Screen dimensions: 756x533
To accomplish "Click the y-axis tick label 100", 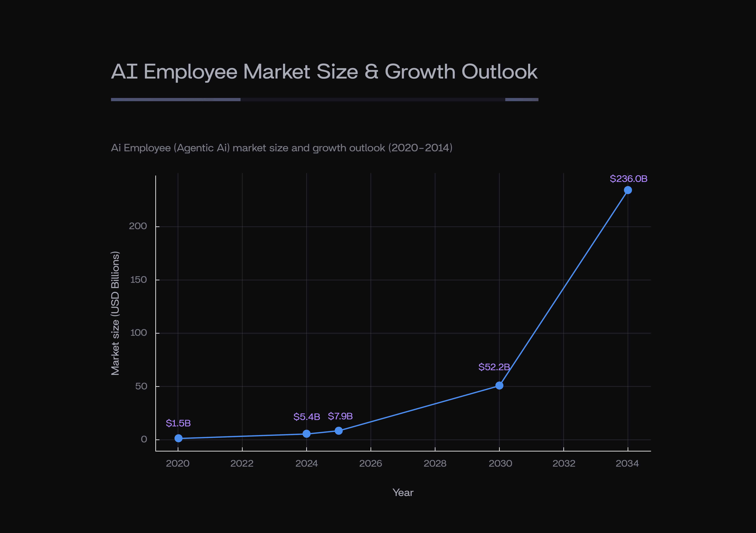I will click(139, 333).
